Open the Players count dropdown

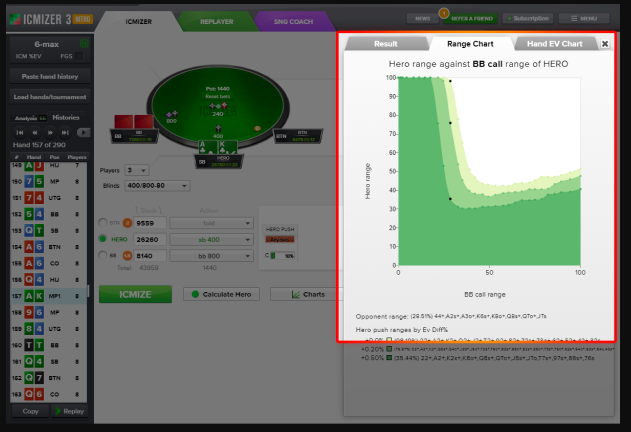tap(137, 170)
